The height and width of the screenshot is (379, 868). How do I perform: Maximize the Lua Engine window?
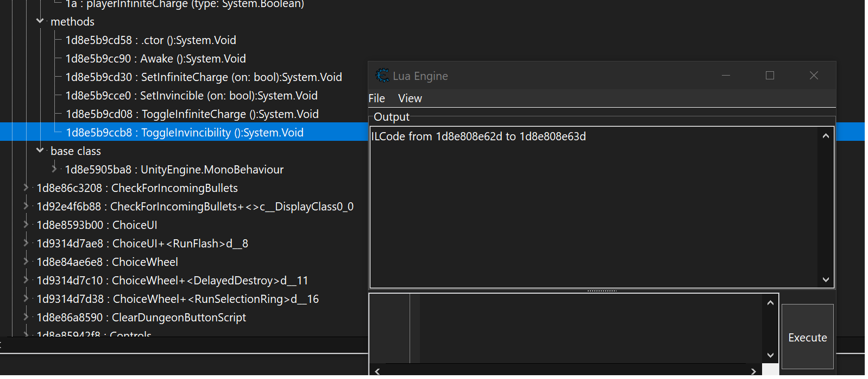(x=770, y=76)
